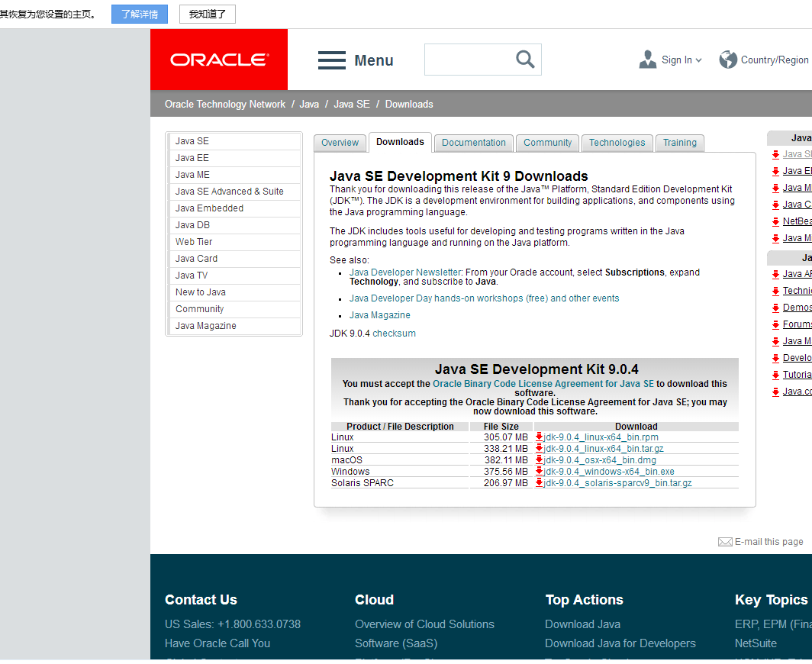
Task: Open the hamburger Menu icon
Action: pos(332,60)
